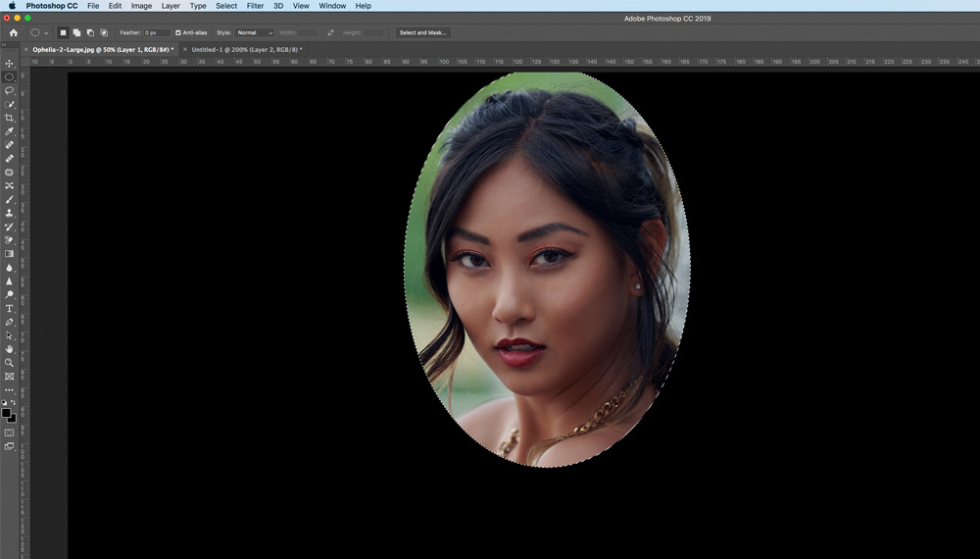Screen dimensions: 980x559
Task: Select the Zoom tool
Action: (x=10, y=363)
